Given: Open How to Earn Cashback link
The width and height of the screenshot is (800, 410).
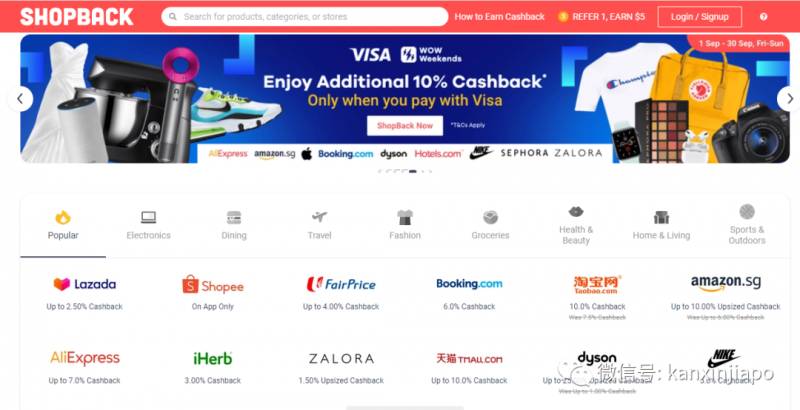Looking at the screenshot, I should click(x=499, y=17).
